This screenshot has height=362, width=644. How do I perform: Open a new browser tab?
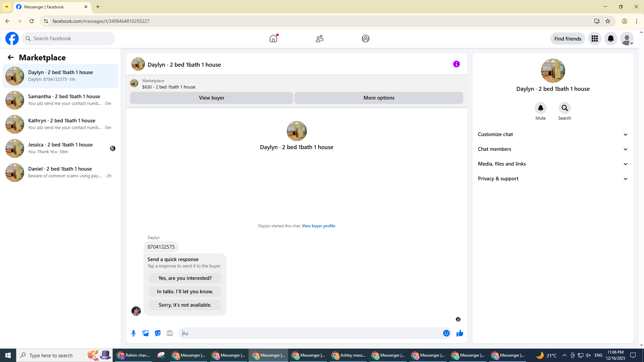click(98, 7)
